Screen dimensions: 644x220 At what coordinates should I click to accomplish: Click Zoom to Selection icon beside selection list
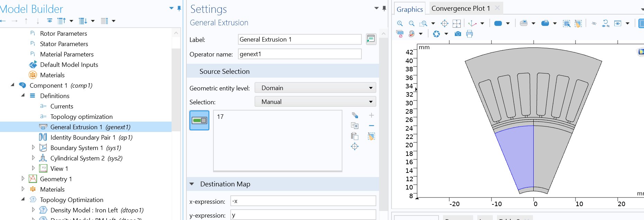point(355,147)
